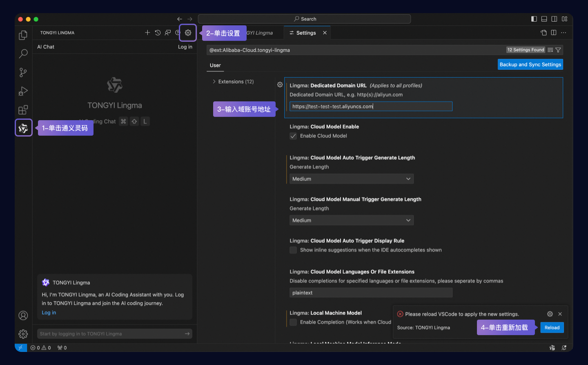The width and height of the screenshot is (588, 365).
Task: Focus the plaintext languages input field
Action: 371,293
